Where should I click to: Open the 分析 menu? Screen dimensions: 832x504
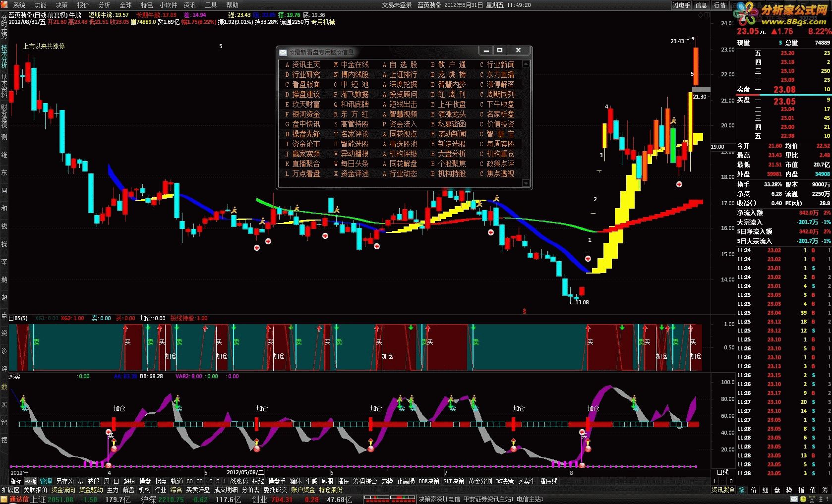pos(104,5)
